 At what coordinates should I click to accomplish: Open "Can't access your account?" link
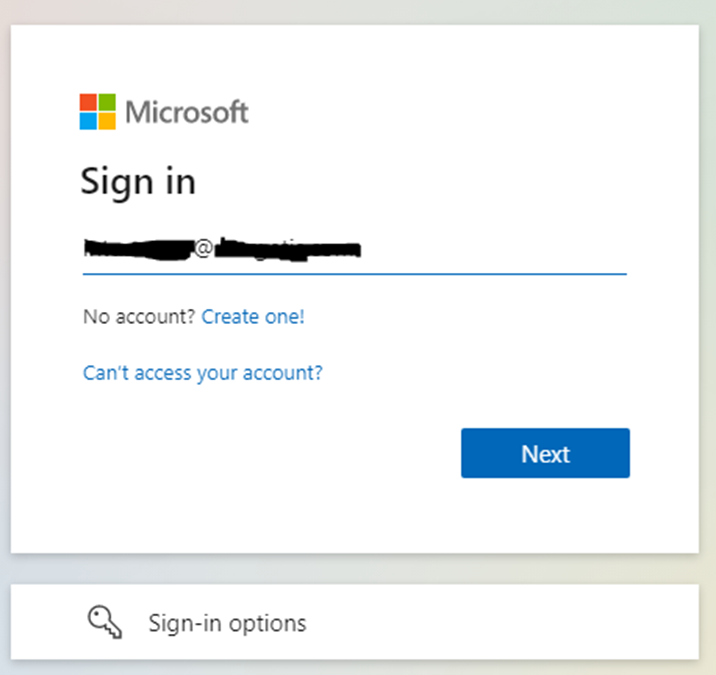coord(203,373)
